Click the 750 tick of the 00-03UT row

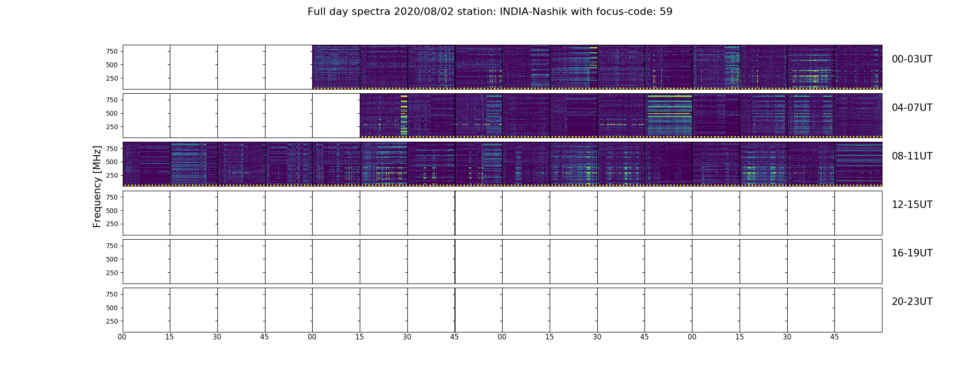point(112,51)
